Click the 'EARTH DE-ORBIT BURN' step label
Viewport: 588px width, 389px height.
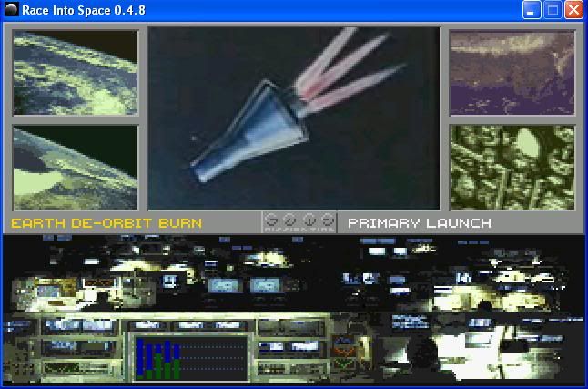(106, 223)
